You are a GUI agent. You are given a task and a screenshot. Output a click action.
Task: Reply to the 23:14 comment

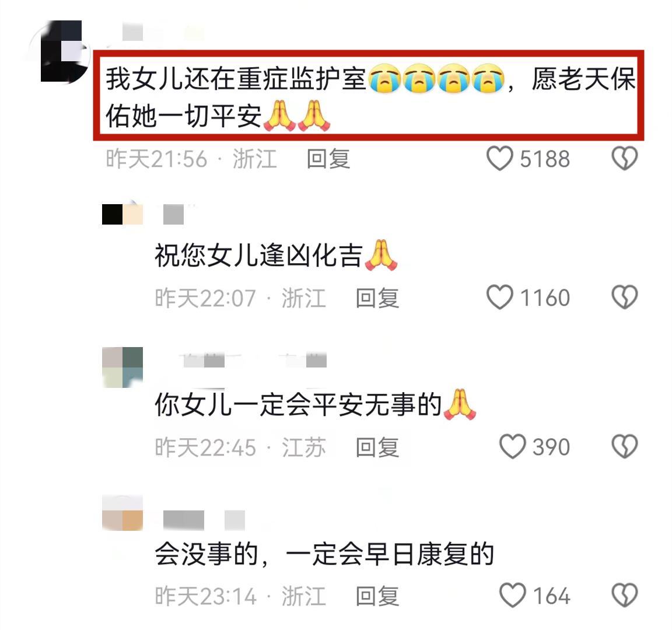[377, 596]
